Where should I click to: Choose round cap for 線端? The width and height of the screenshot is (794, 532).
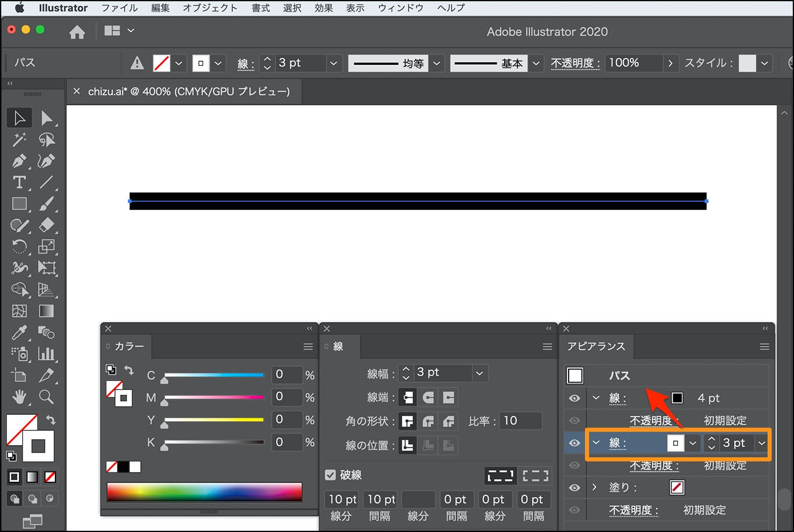pyautogui.click(x=429, y=398)
